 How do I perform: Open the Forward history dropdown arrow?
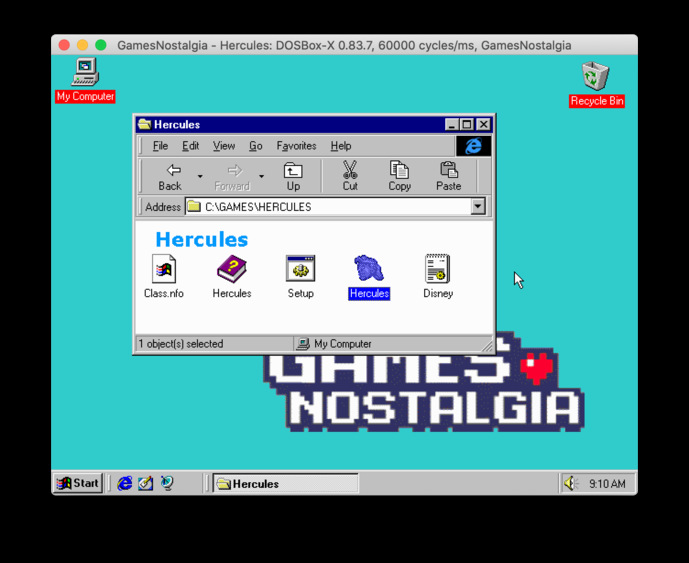pyautogui.click(x=261, y=177)
